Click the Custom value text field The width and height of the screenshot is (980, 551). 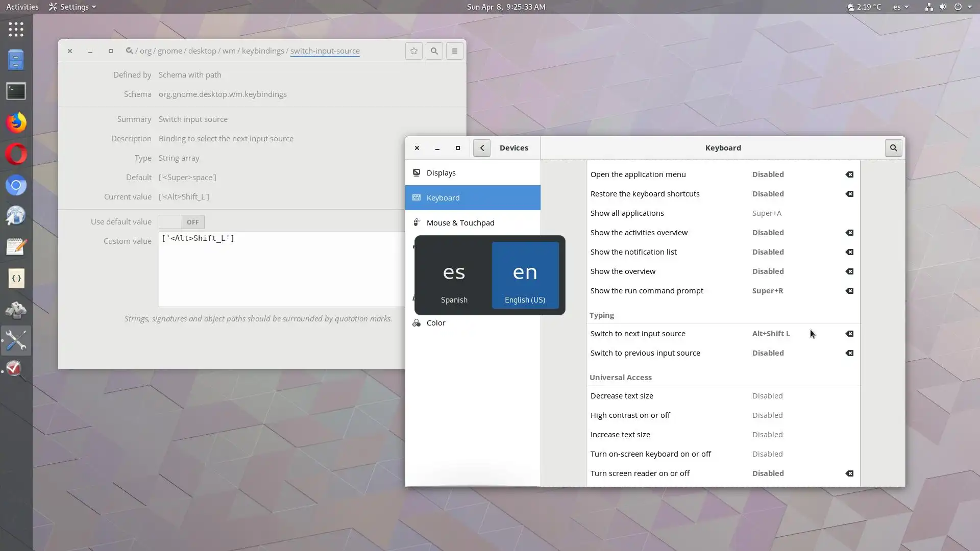click(281, 269)
